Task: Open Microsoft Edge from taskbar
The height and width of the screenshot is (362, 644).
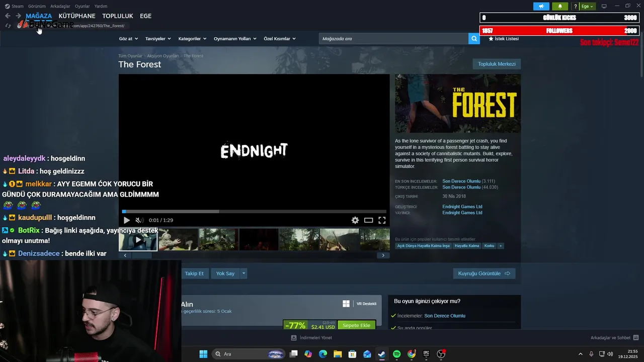Action: [323, 354]
